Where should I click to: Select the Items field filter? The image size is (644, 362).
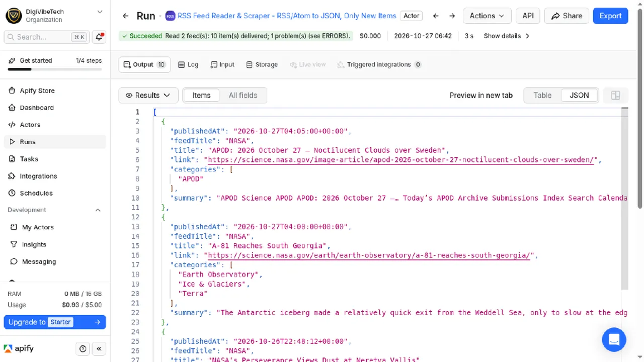[201, 95]
